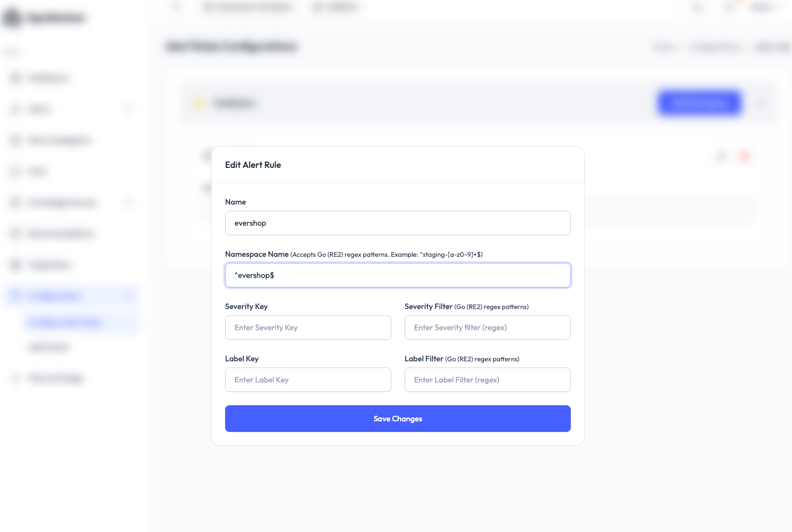Collapse the highlighted sidebar section chevron
Viewport: 792px width, 532px height.
pyautogui.click(x=129, y=295)
